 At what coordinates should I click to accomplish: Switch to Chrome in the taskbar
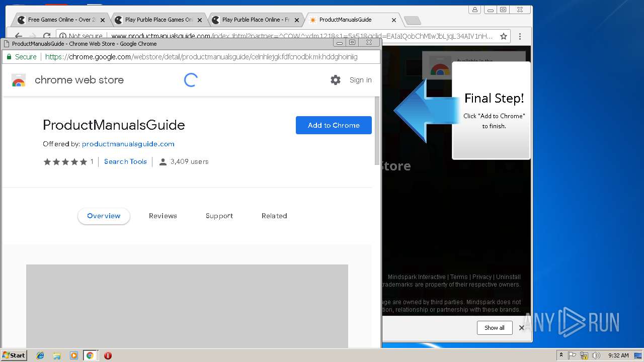90,355
